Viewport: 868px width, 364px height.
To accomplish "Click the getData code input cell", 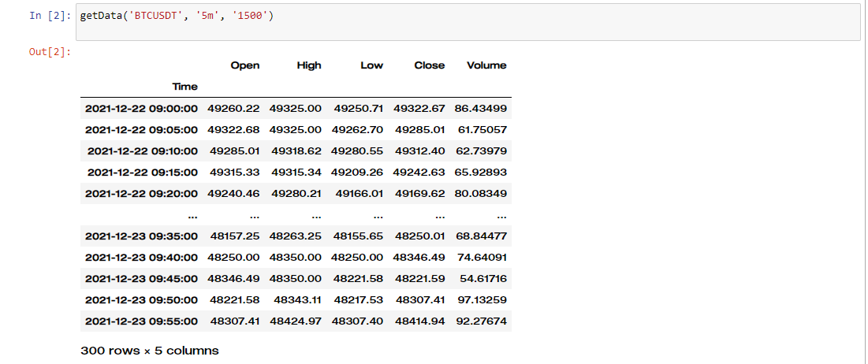I will pyautogui.click(x=468, y=22).
